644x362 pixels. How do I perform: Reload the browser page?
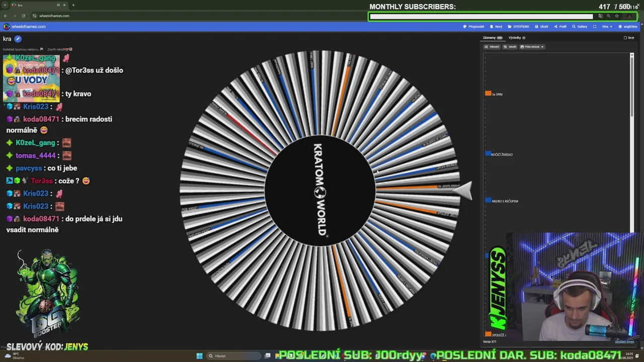tap(23, 16)
